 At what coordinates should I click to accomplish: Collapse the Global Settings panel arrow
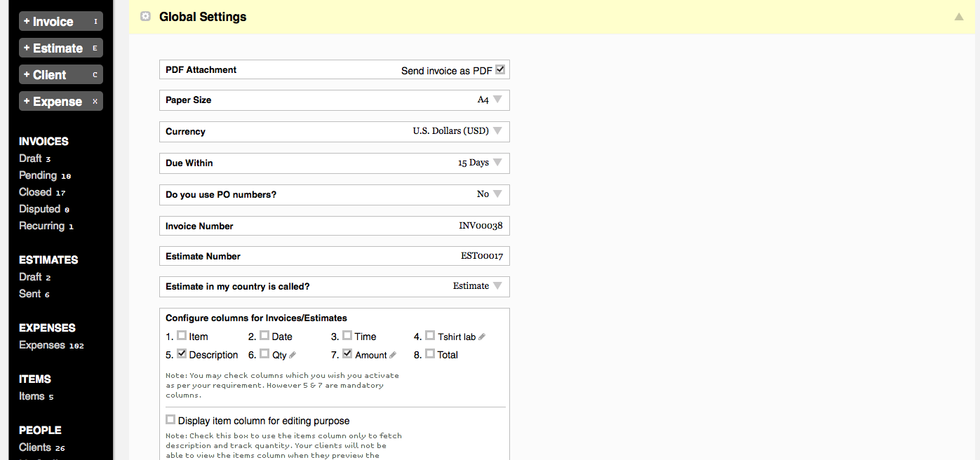tap(958, 16)
